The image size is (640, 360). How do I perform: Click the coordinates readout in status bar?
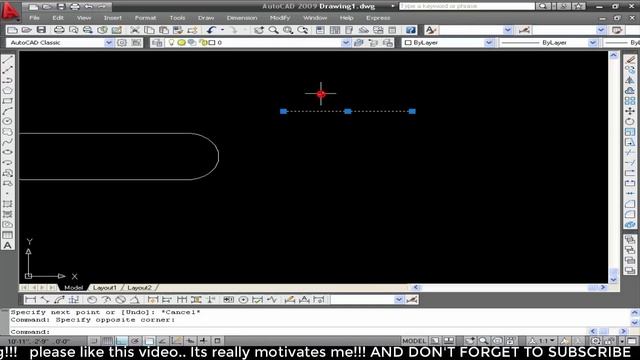(39, 341)
